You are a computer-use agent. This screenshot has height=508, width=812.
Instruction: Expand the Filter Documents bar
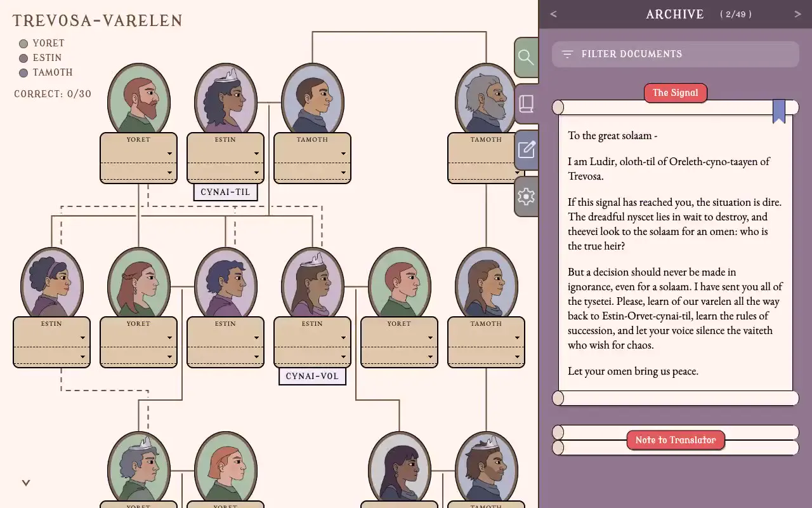click(x=675, y=54)
